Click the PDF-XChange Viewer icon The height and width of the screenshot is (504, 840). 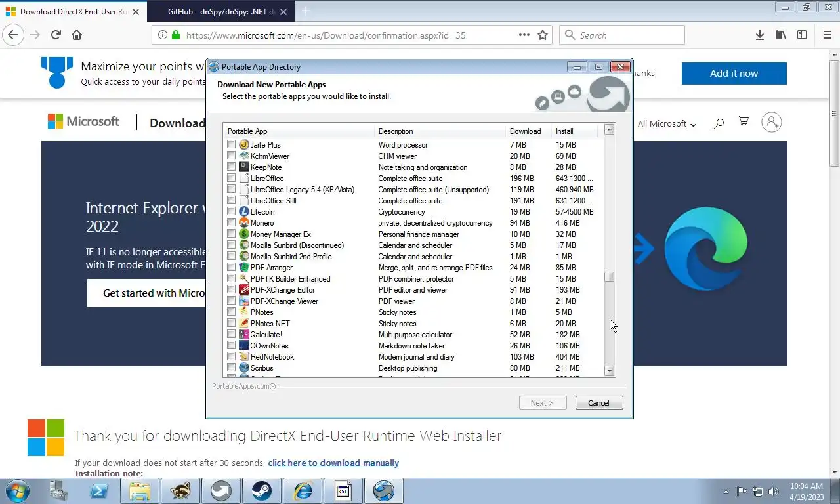click(244, 301)
